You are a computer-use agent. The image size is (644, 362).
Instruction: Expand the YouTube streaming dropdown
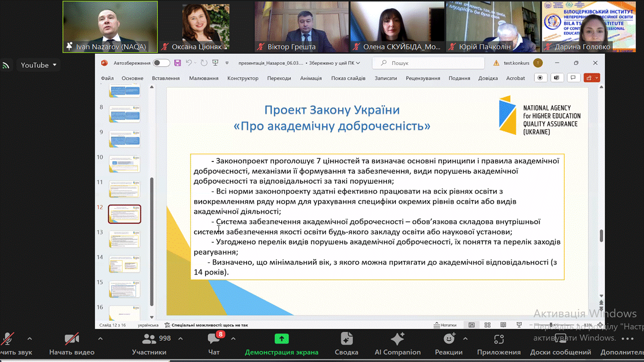[54, 65]
